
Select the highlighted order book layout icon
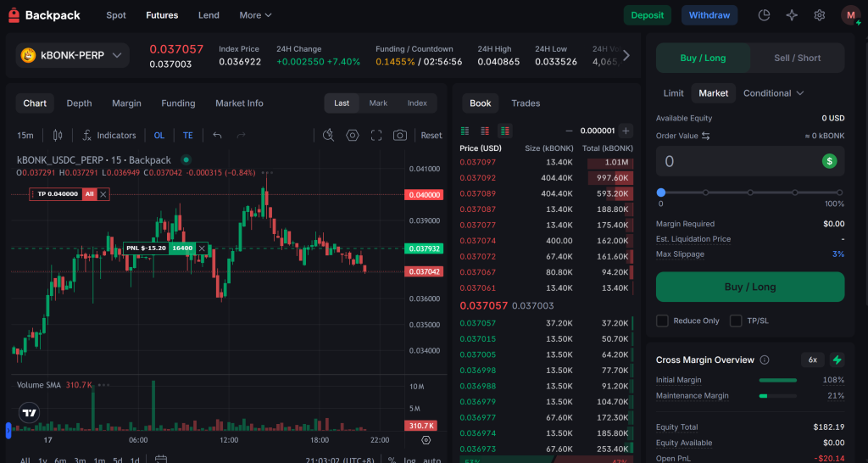[505, 131]
